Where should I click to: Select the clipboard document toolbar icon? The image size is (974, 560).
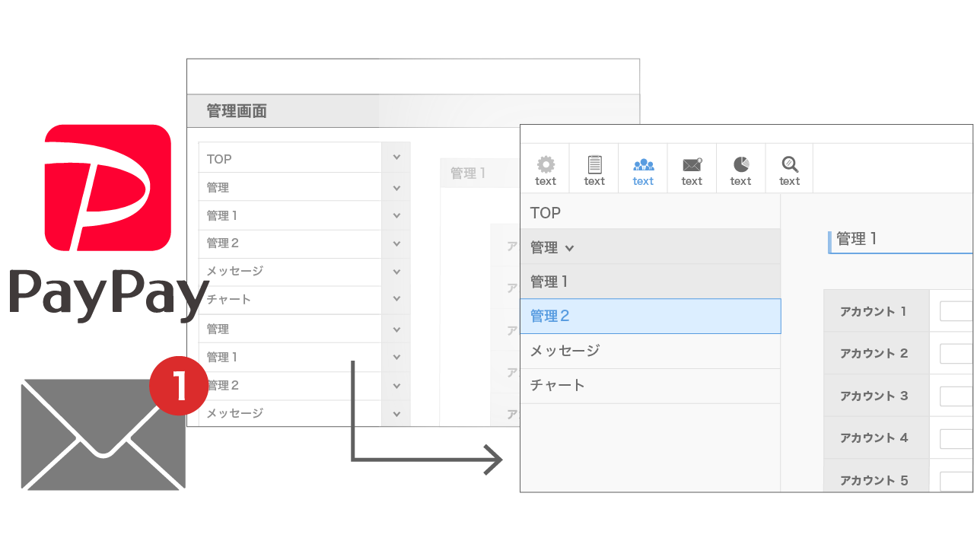pyautogui.click(x=594, y=164)
